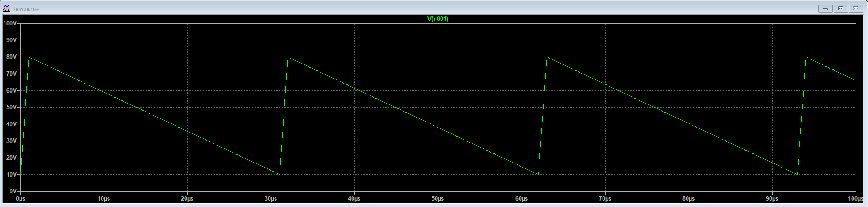This screenshot has width=868, height=207.
Task: Click the Rampe.raw window title text
Action: click(25, 9)
